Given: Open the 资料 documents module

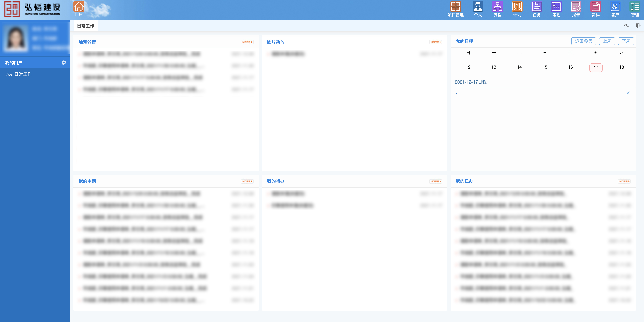Looking at the screenshot, I should [595, 9].
